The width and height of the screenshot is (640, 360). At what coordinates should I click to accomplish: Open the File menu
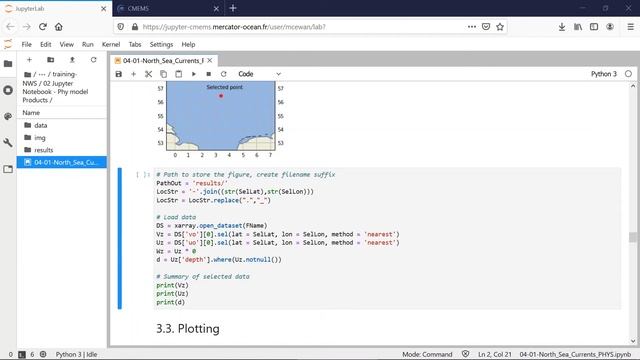pos(27,44)
